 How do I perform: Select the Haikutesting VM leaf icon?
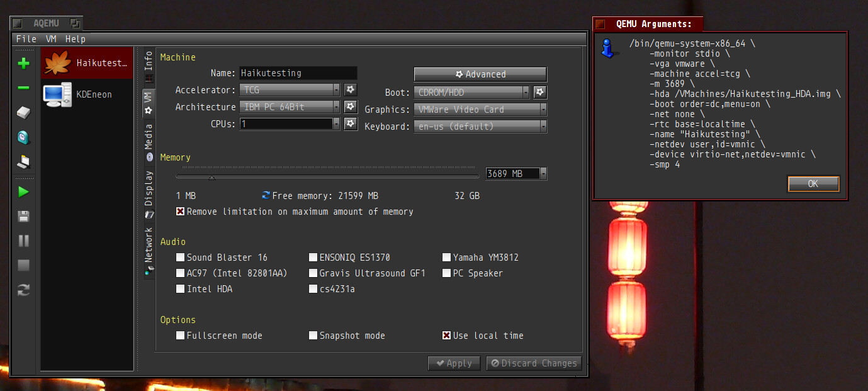[x=58, y=63]
